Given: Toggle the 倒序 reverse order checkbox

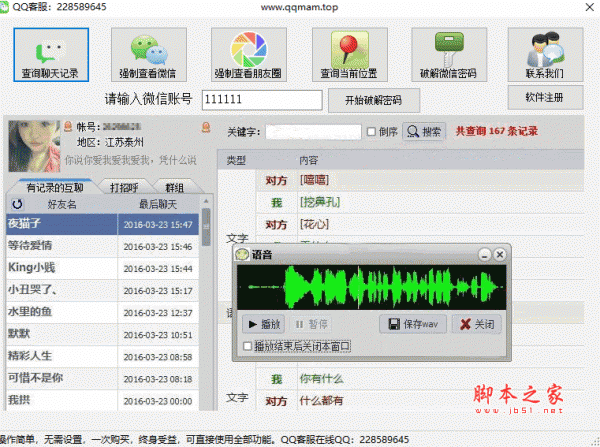Looking at the screenshot, I should coord(371,132).
